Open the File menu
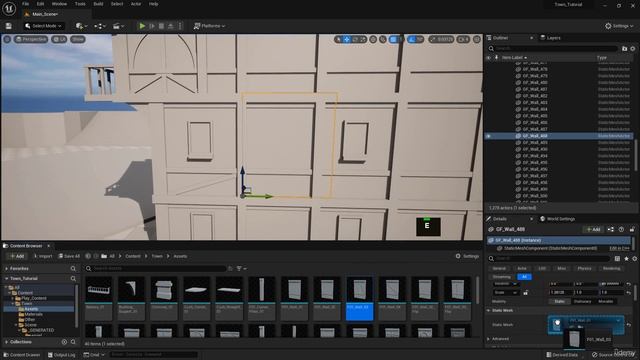This screenshot has width=640, height=360. (26, 4)
